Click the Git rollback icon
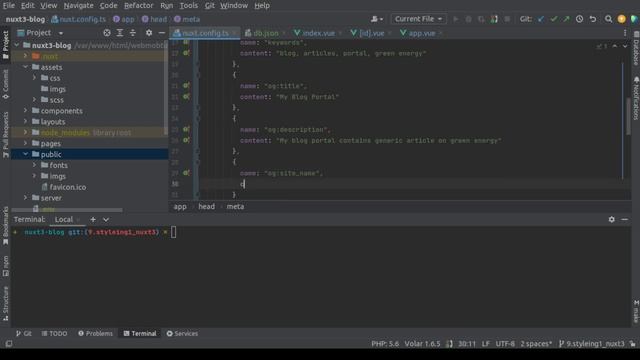 coord(593,19)
